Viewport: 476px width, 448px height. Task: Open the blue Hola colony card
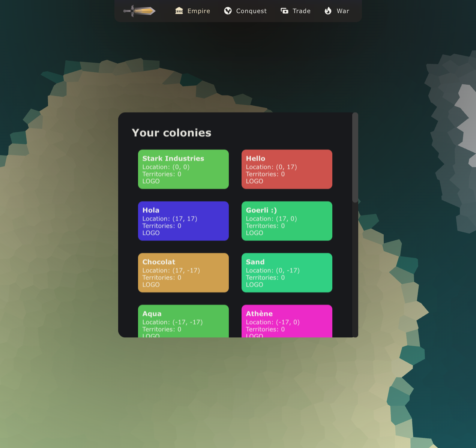pos(183,221)
